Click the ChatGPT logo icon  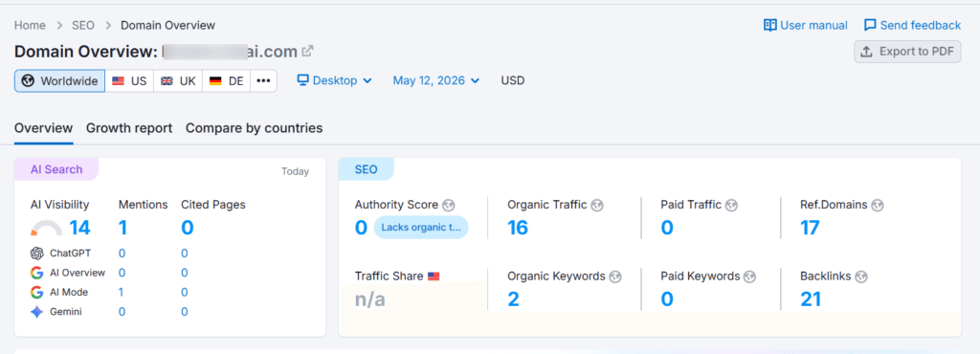point(37,254)
